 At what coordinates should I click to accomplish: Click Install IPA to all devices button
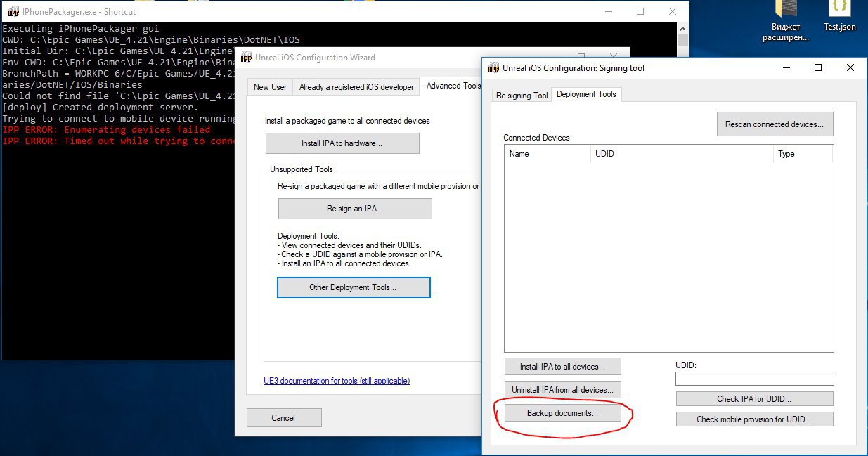[562, 366]
